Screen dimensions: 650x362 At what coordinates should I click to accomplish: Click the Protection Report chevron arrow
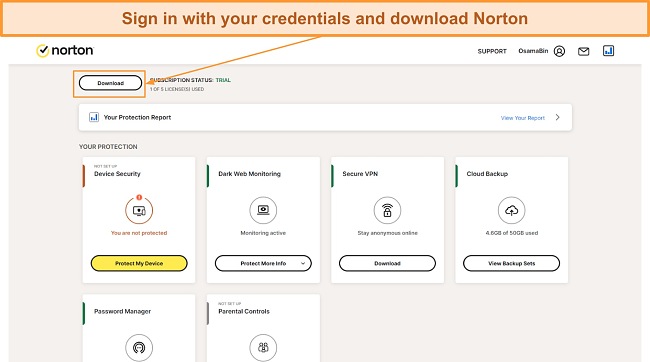tap(558, 117)
